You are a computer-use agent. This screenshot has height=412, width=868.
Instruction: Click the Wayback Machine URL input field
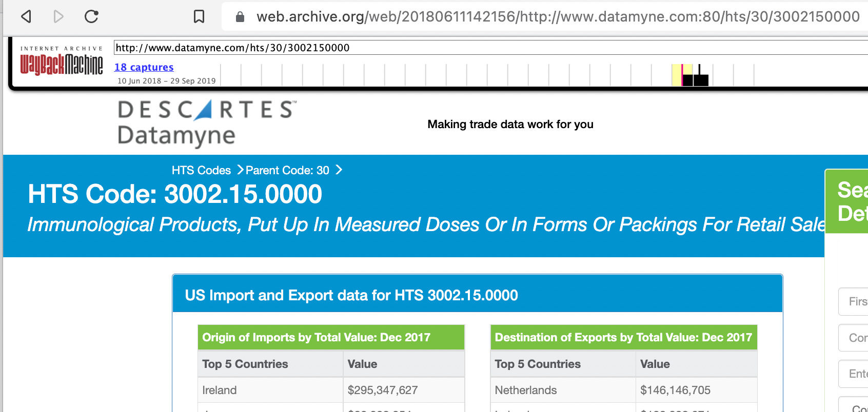490,48
